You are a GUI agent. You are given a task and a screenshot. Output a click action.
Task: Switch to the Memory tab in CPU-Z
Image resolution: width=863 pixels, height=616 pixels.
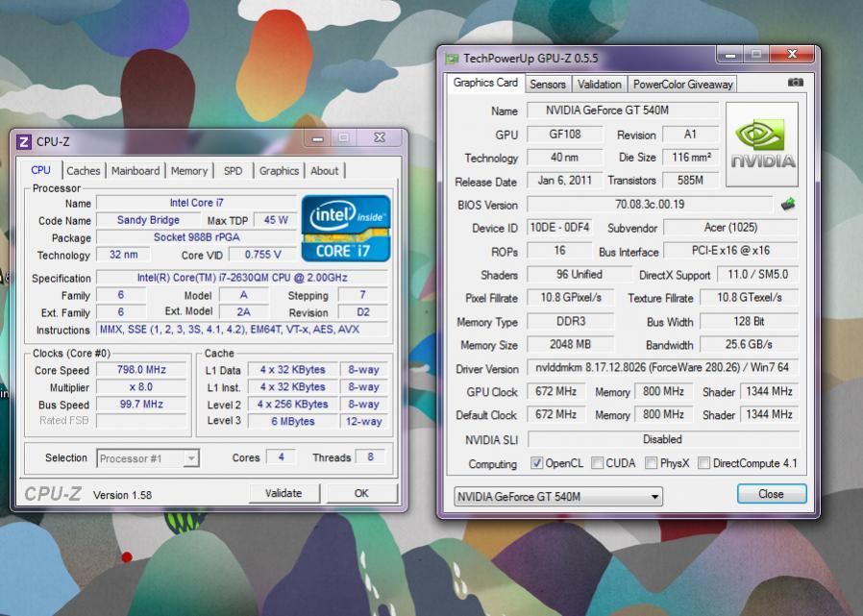pyautogui.click(x=188, y=171)
